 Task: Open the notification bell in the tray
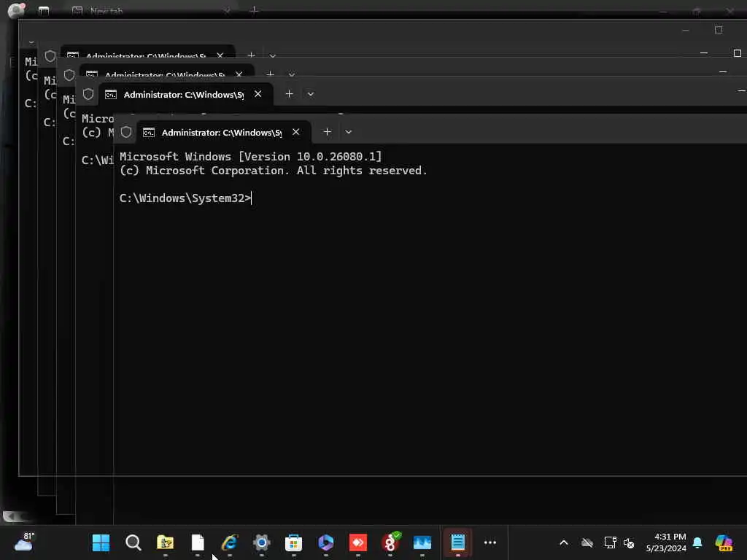coord(697,542)
